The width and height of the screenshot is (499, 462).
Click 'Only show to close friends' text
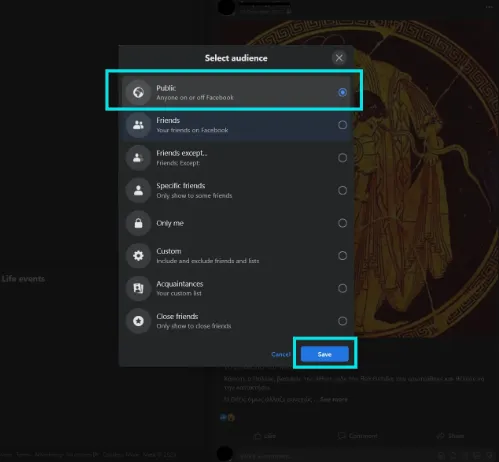pyautogui.click(x=194, y=326)
